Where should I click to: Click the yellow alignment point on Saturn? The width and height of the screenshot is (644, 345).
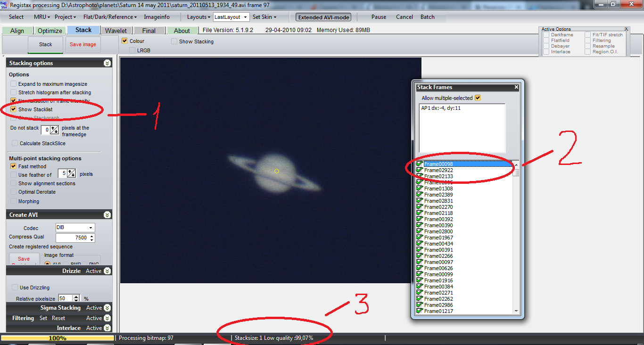tap(277, 171)
